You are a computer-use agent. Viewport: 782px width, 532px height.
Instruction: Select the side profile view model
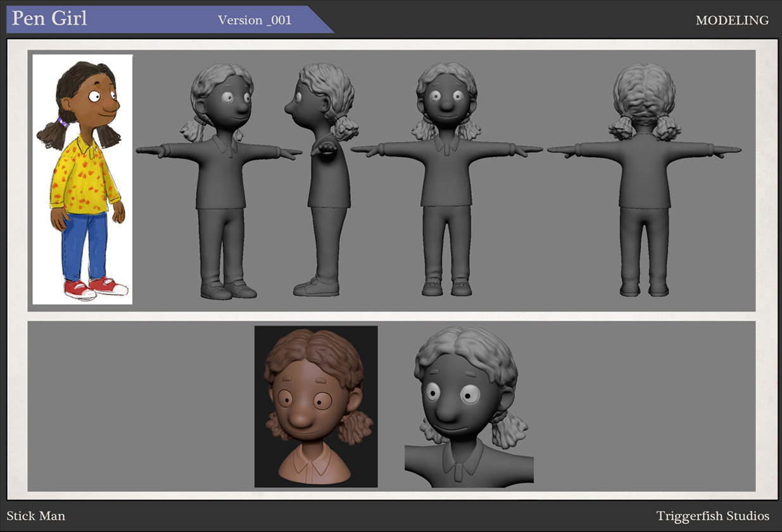coord(321,179)
